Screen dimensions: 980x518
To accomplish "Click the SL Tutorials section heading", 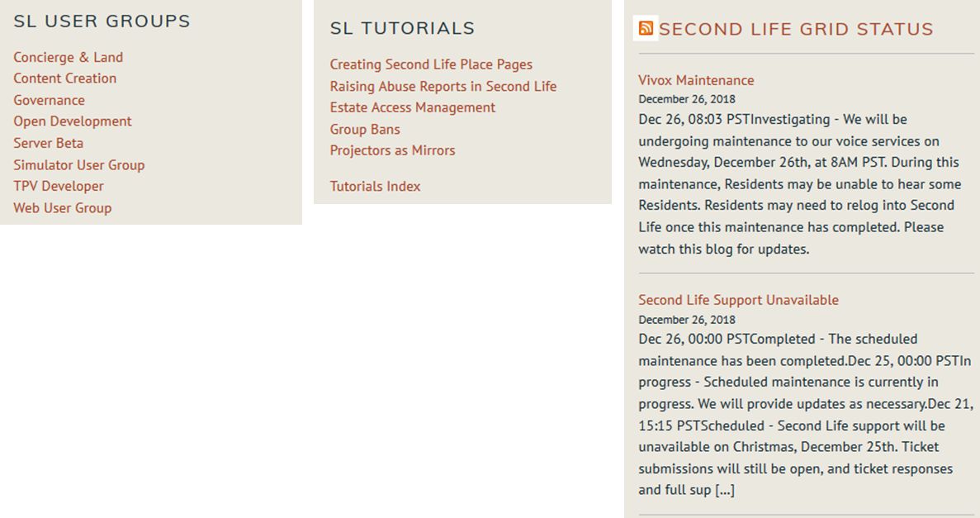I will pyautogui.click(x=402, y=29).
